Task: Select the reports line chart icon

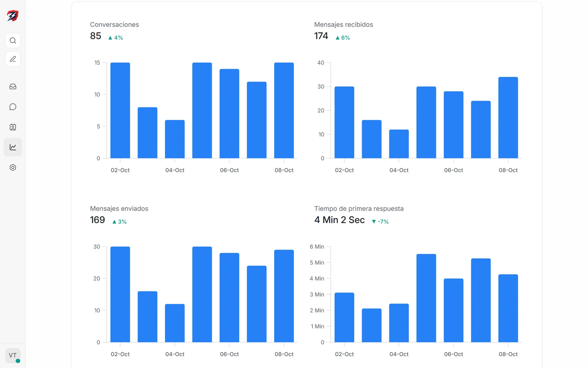Action: pos(13,147)
